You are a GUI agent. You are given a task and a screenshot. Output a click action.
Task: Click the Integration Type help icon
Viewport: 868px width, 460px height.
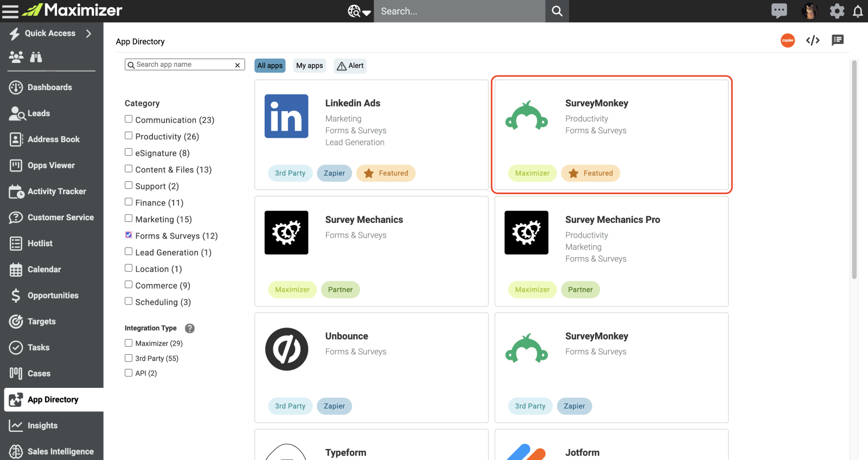[x=189, y=328]
